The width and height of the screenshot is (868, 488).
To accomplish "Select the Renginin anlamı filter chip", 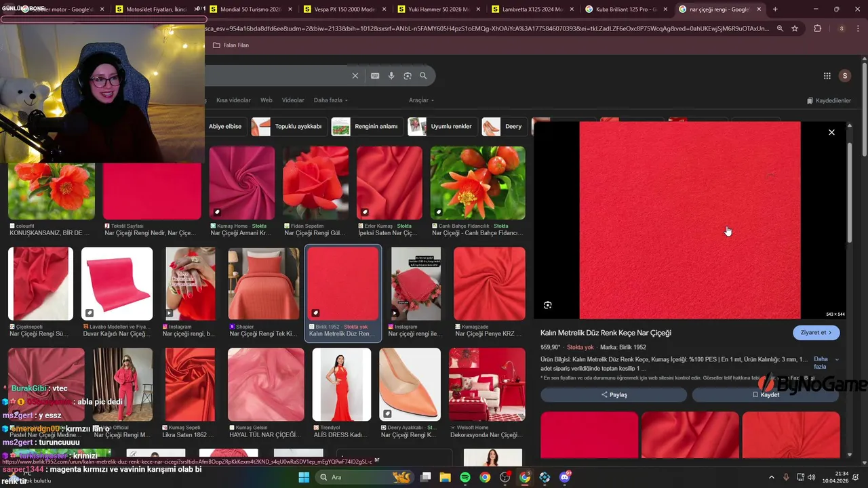I will (x=367, y=126).
